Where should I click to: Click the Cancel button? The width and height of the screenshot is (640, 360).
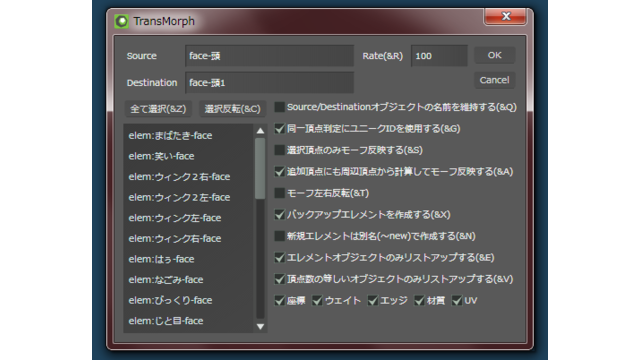(x=495, y=80)
